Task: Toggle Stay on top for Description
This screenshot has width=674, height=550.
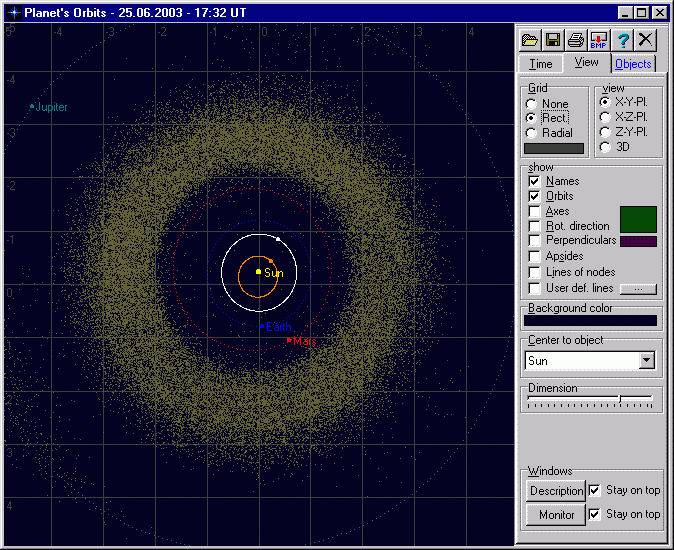Action: (x=594, y=490)
